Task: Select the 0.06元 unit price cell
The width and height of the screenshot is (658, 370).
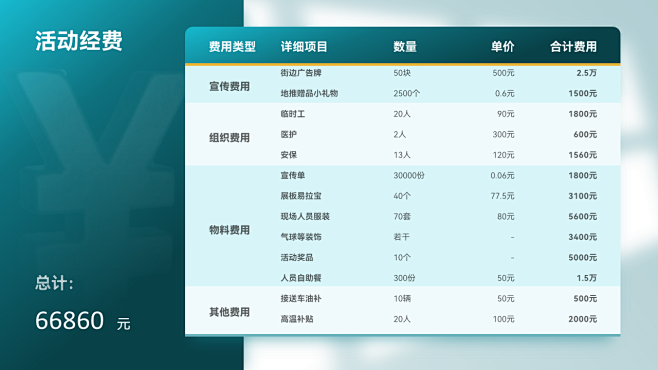Action: coord(502,176)
